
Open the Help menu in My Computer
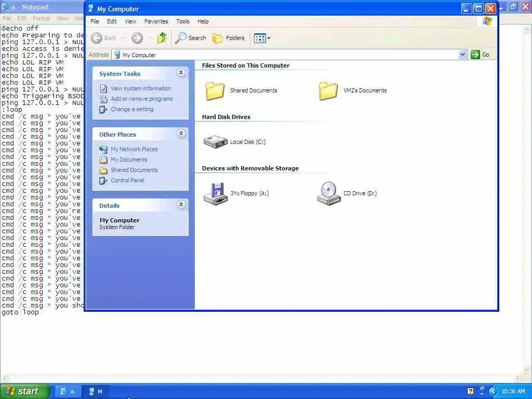pyautogui.click(x=203, y=21)
